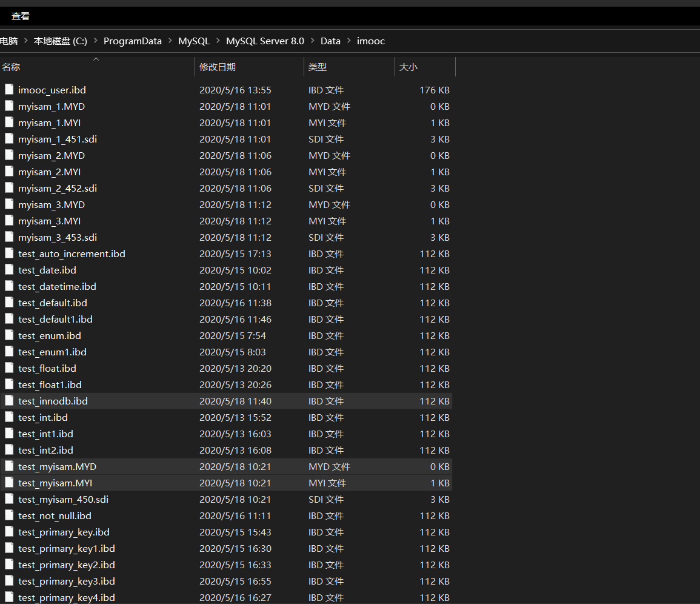The image size is (700, 604).
Task: Expand chevron after ProgramData breadcrumb
Action: click(170, 41)
